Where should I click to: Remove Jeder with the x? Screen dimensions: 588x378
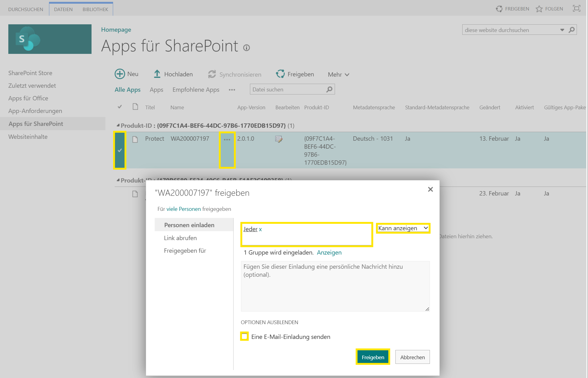(x=260, y=229)
